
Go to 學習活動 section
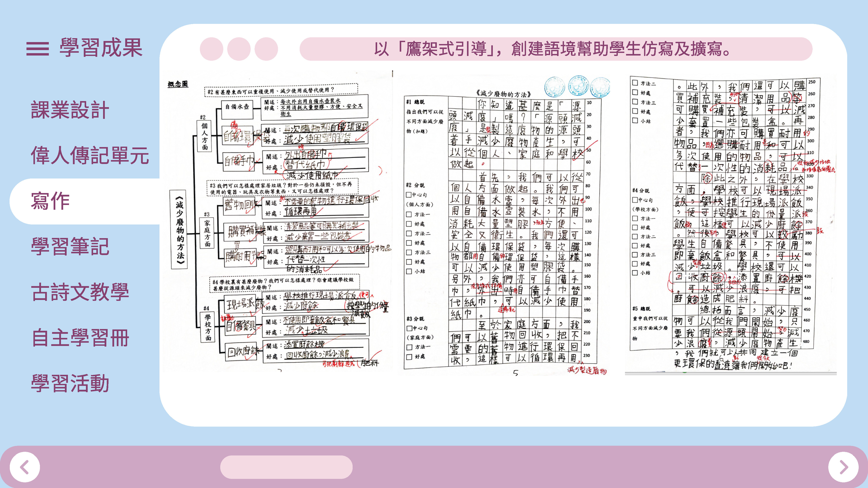pyautogui.click(x=70, y=383)
